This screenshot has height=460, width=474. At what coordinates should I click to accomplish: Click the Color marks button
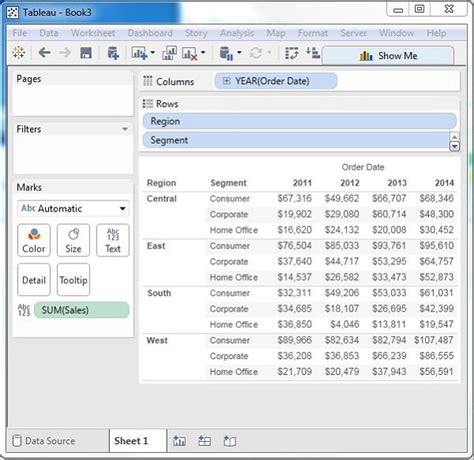(34, 240)
